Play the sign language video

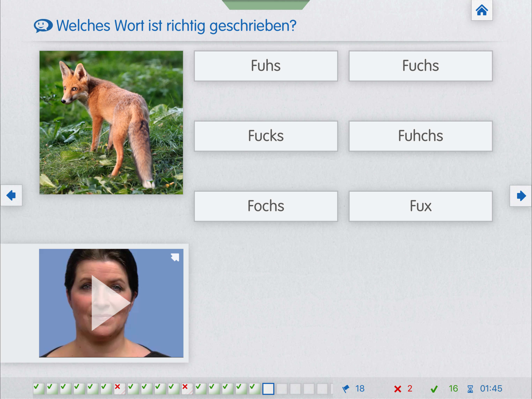pyautogui.click(x=111, y=303)
